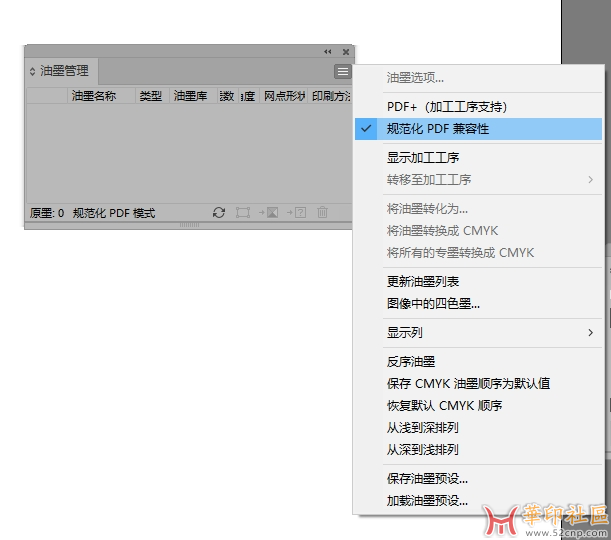Click the 规范化 PDF 模式 status text
Viewport: 611px width, 540px height.
tap(114, 213)
